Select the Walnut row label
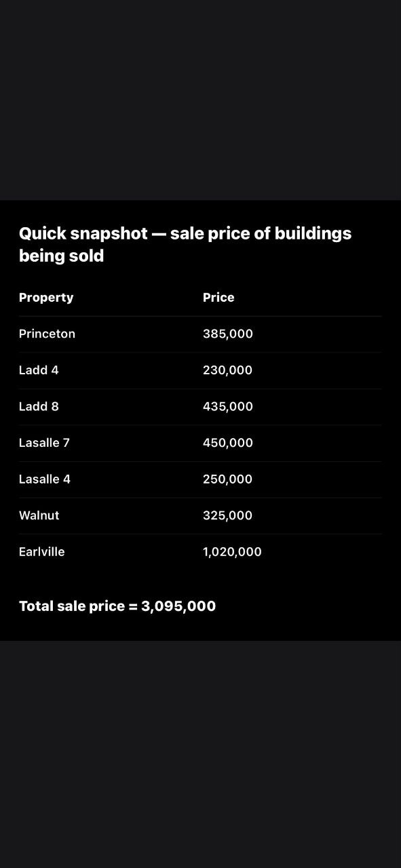Image resolution: width=401 pixels, height=868 pixels. point(39,515)
